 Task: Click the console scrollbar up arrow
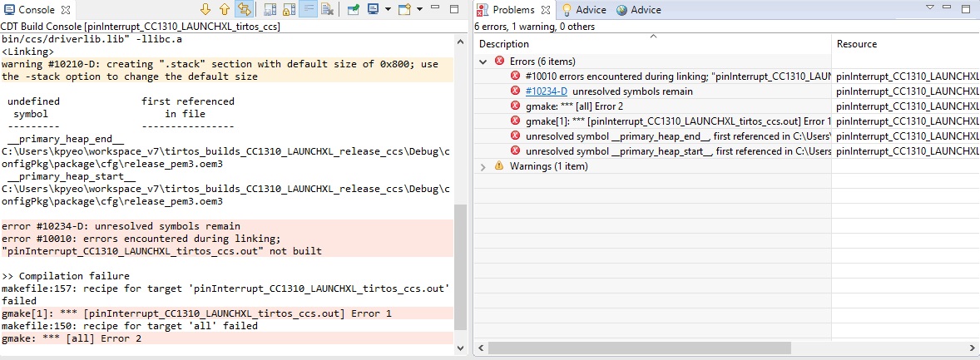(461, 42)
